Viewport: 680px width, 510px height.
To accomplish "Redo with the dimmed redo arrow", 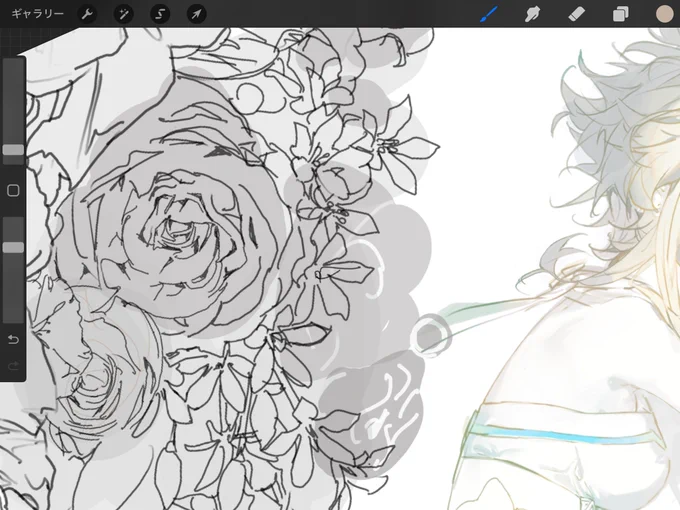I will coord(13,366).
